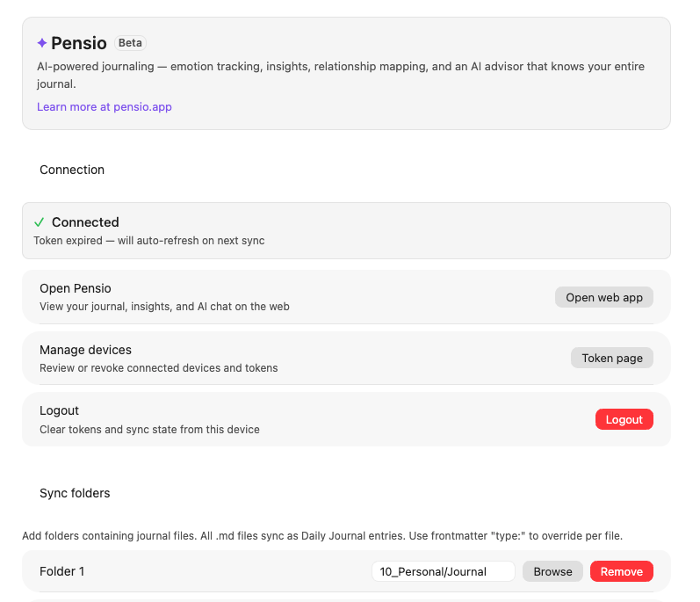This screenshot has width=700, height=602.
Task: Click the Beta badge next to Pensio
Action: coord(130,43)
